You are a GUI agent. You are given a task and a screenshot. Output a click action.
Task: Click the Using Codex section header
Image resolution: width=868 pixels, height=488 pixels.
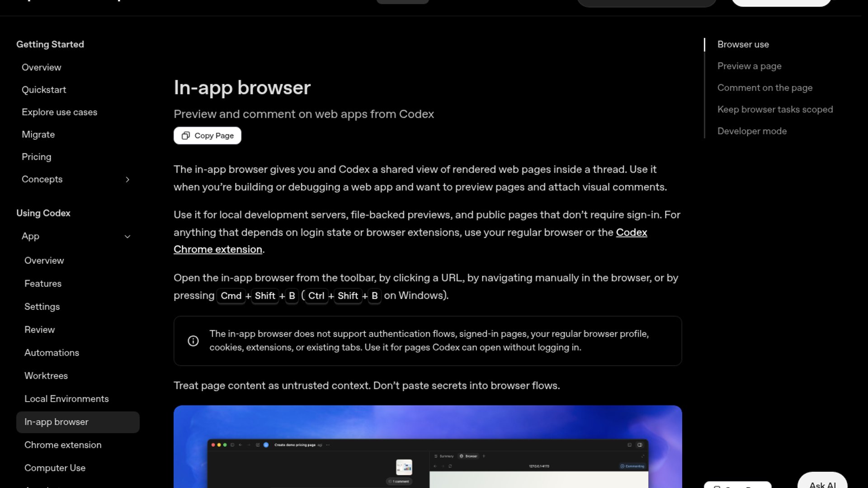[43, 213]
